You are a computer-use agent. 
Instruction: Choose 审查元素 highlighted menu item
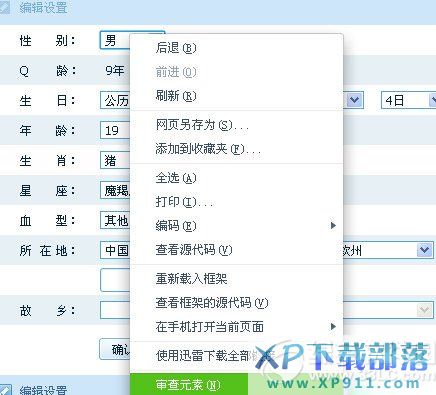point(189,384)
